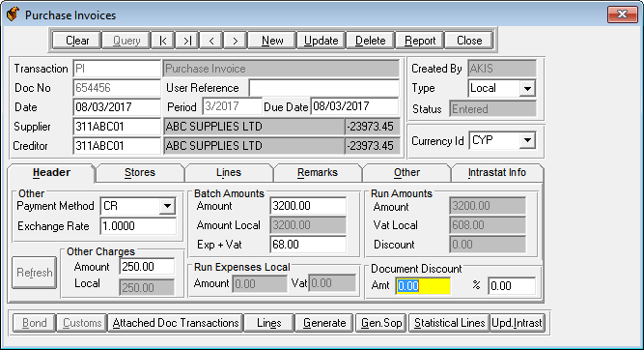Close the form using Close button
The height and width of the screenshot is (350, 644).
pos(468,41)
